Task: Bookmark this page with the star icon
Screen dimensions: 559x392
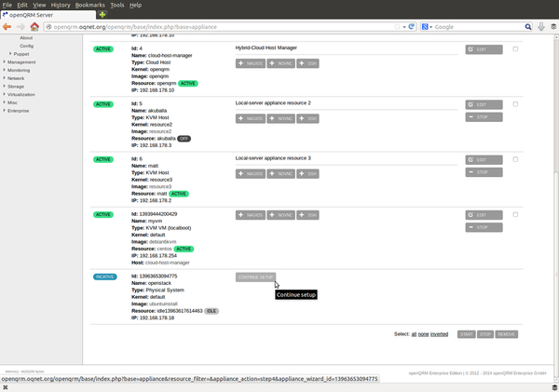Action: click(x=397, y=27)
